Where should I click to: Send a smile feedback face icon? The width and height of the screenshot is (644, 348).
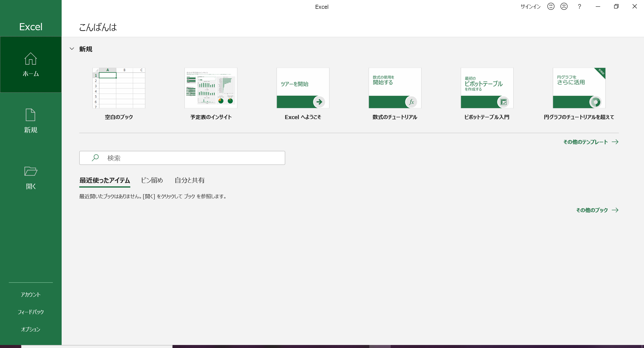(551, 7)
